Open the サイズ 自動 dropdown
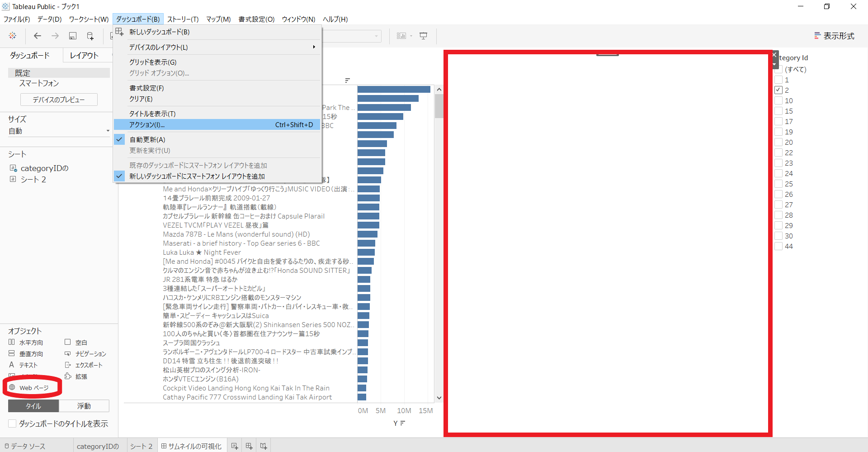Screen dimensions: 868x452 pyautogui.click(x=59, y=131)
